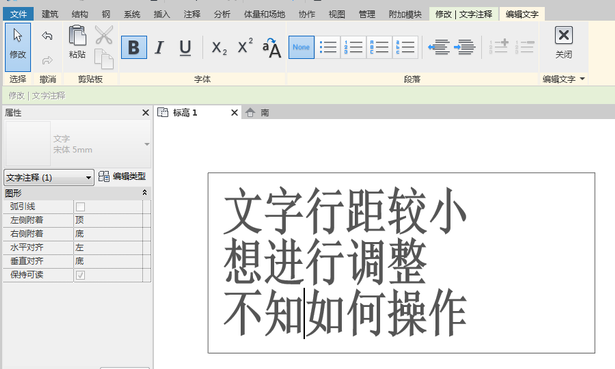The height and width of the screenshot is (369, 615).
Task: Select lowercase letter list style
Action: pyautogui.click(x=405, y=47)
